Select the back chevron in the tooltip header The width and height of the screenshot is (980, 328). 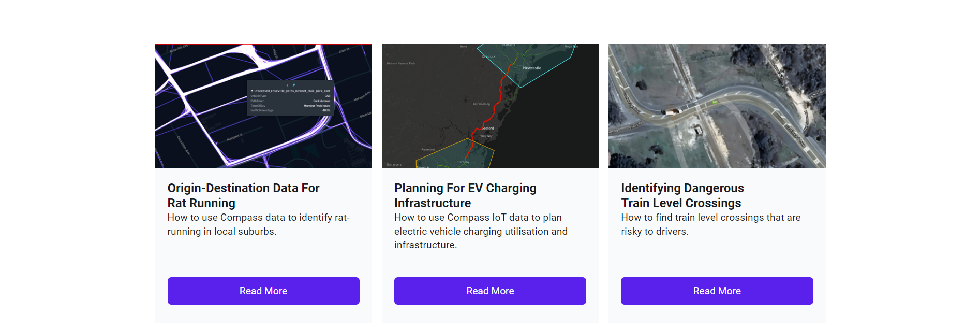pos(288,85)
